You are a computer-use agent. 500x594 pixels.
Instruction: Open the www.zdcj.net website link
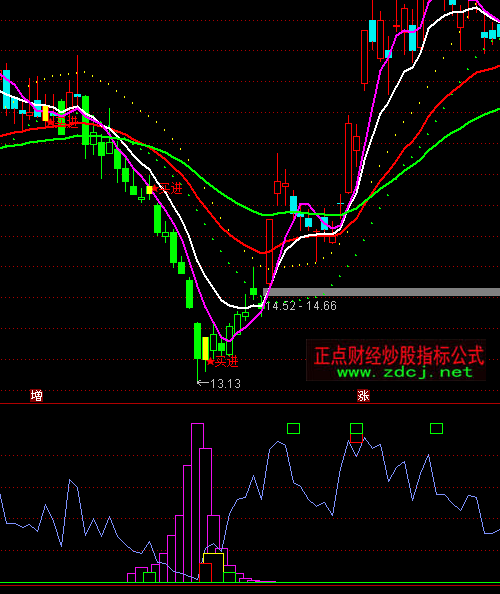[x=405, y=372]
